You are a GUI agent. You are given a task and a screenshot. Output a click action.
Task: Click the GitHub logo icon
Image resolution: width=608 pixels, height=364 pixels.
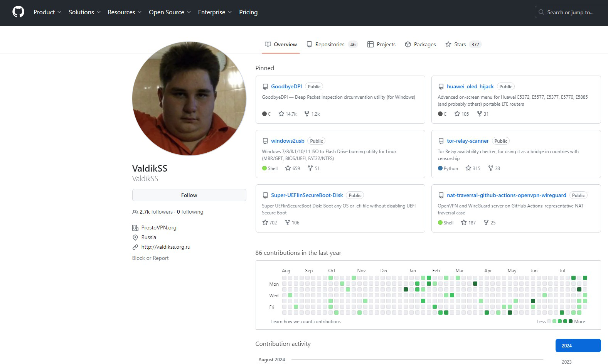[x=18, y=12]
